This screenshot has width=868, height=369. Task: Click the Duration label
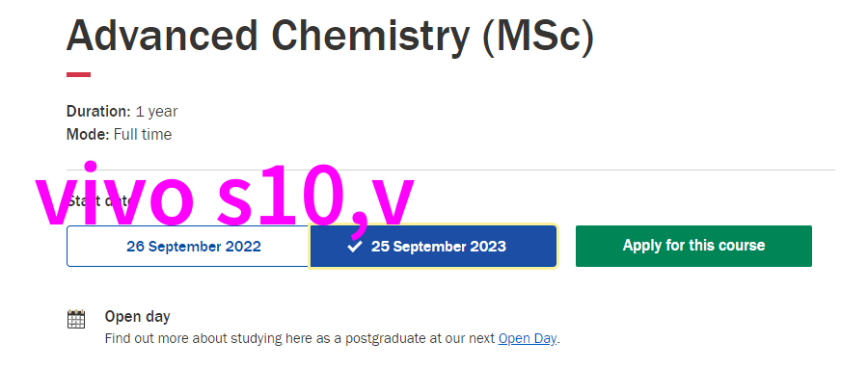(98, 111)
